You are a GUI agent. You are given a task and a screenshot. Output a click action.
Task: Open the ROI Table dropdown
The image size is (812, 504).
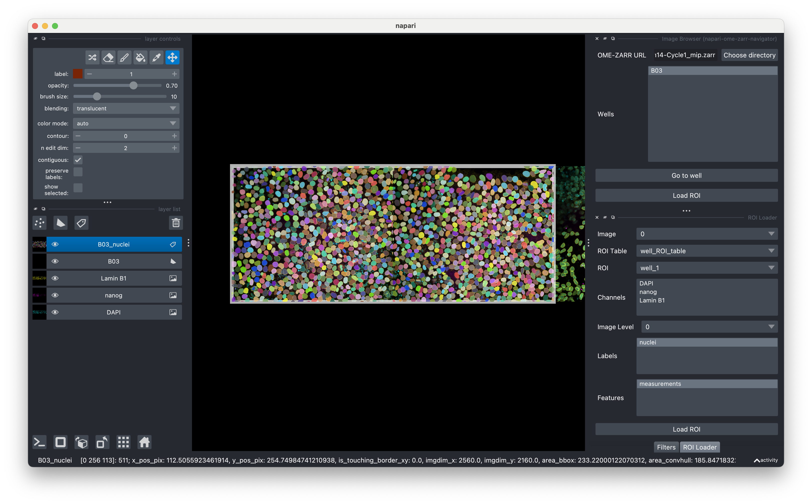[x=707, y=251]
